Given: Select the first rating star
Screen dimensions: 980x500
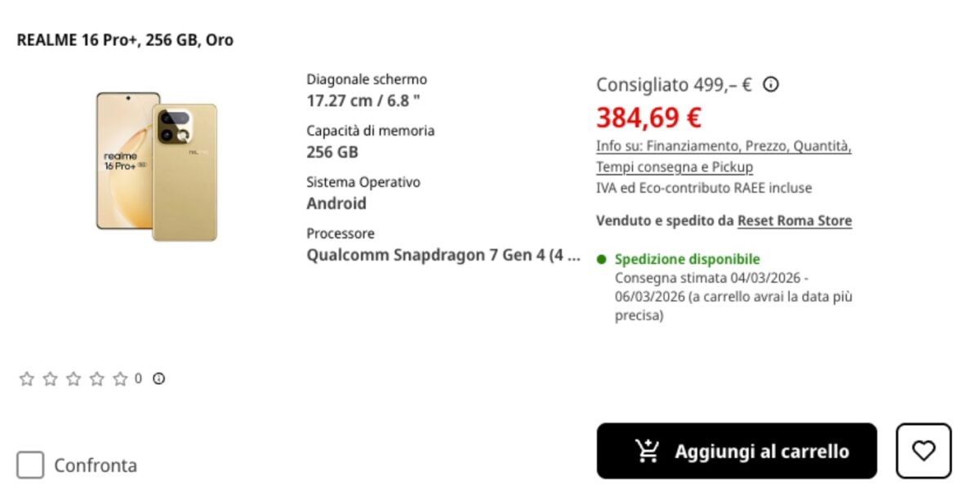Looking at the screenshot, I should pos(27,378).
